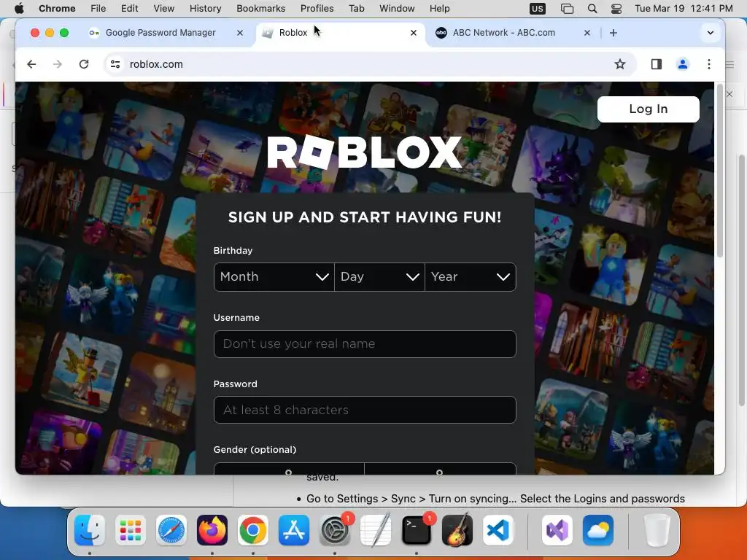747x560 pixels.
Task: Switch to Google Password Manager tab
Action: click(160, 33)
